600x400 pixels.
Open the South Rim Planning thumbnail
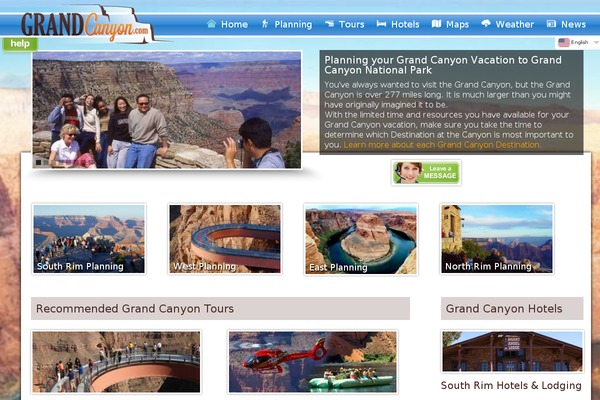pos(89,239)
